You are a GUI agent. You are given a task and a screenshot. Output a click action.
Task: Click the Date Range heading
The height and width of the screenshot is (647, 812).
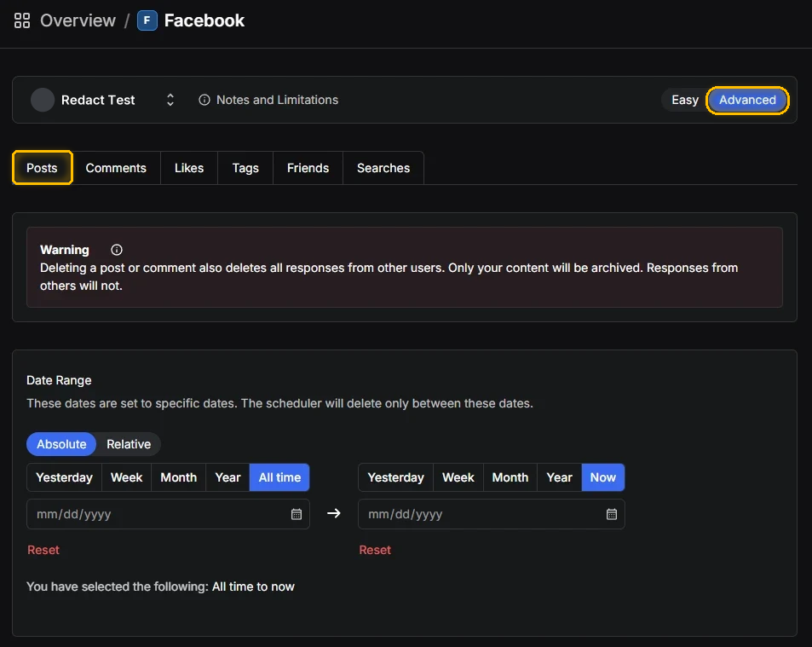[x=59, y=380]
